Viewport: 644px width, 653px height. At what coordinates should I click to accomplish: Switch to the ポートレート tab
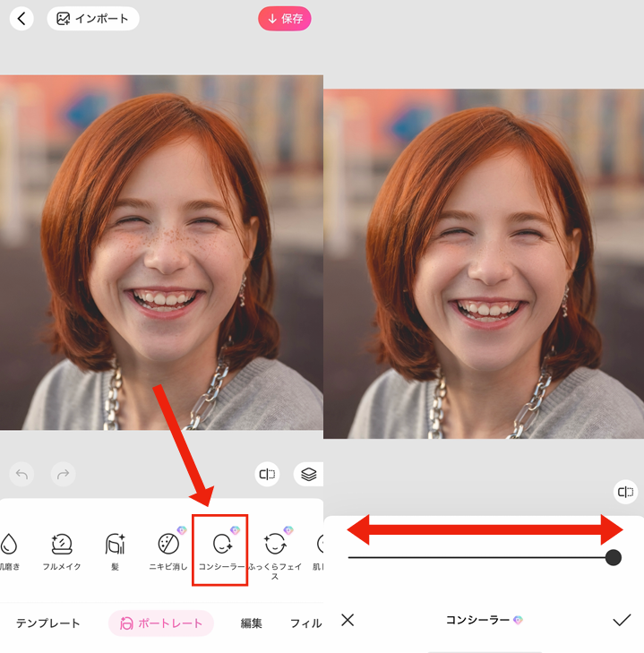161,623
